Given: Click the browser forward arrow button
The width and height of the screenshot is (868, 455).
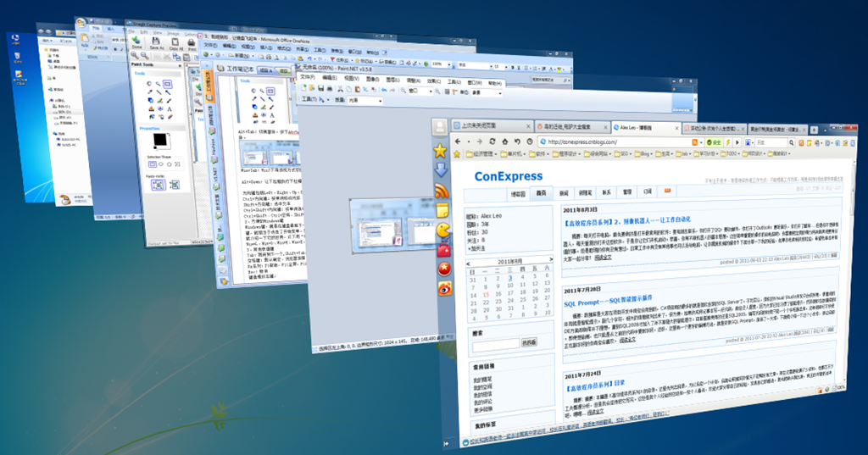Looking at the screenshot, I should point(480,141).
